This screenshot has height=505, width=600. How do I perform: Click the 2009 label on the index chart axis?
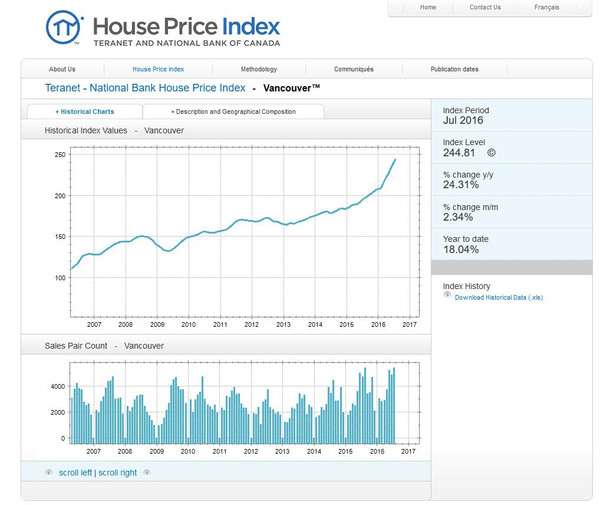click(157, 324)
